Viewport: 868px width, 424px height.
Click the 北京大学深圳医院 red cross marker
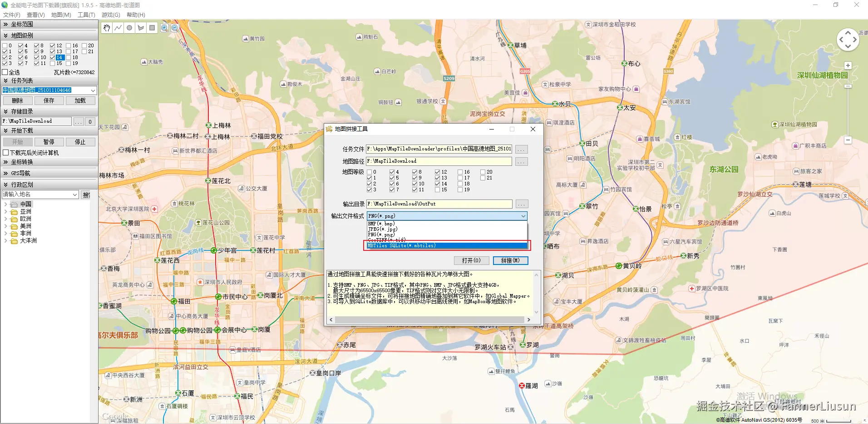pos(154,209)
